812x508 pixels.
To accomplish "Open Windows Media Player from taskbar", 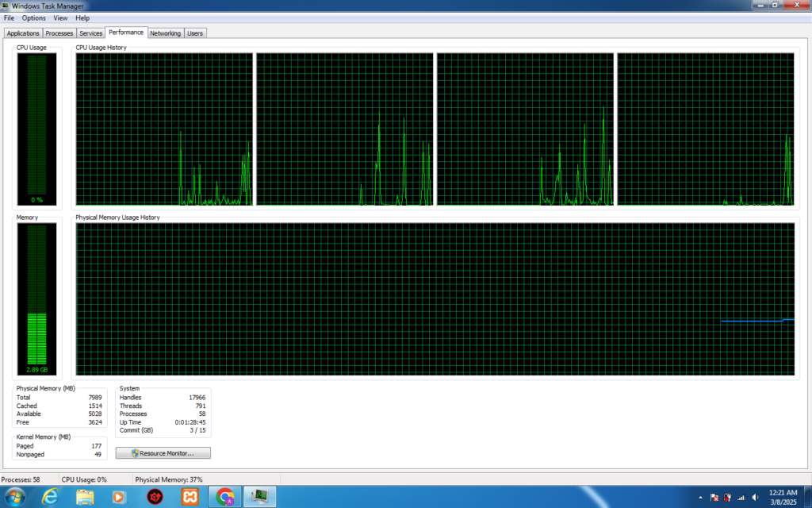I will 119,497.
